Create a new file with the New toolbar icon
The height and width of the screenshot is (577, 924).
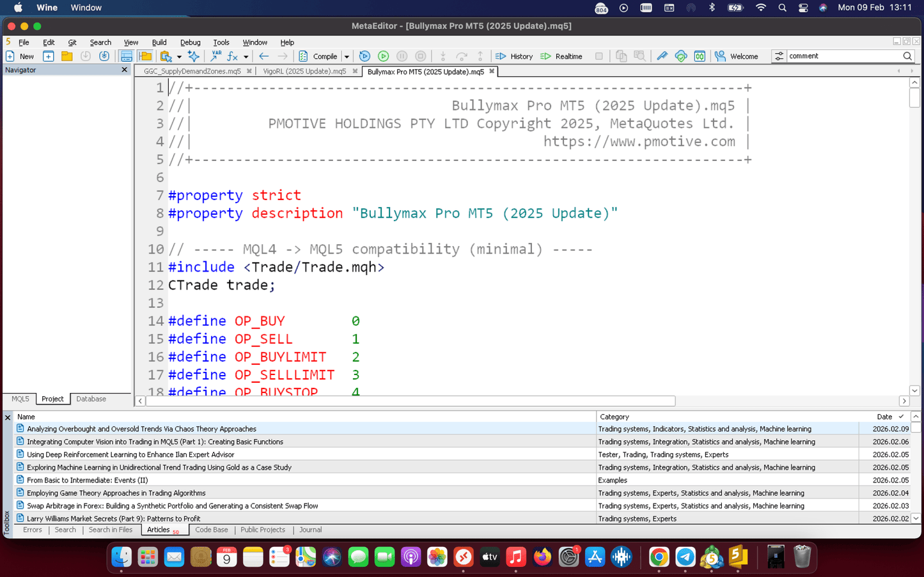[x=10, y=56]
